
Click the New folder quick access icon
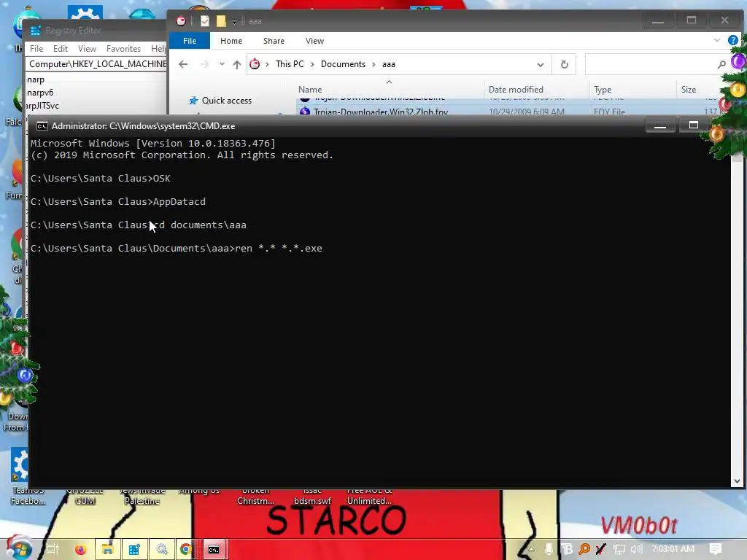220,21
